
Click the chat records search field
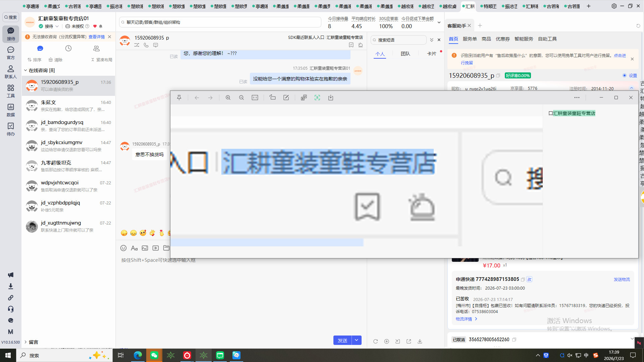pyautogui.click(x=220, y=22)
